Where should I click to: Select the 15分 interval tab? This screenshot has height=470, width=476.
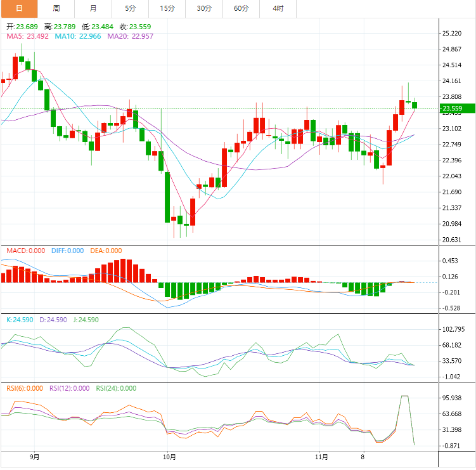pos(167,8)
